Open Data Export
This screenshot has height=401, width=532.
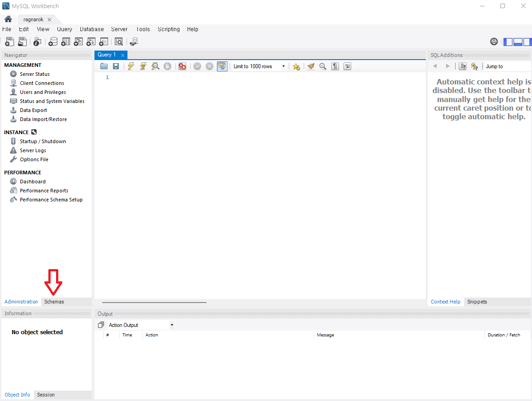click(x=33, y=110)
